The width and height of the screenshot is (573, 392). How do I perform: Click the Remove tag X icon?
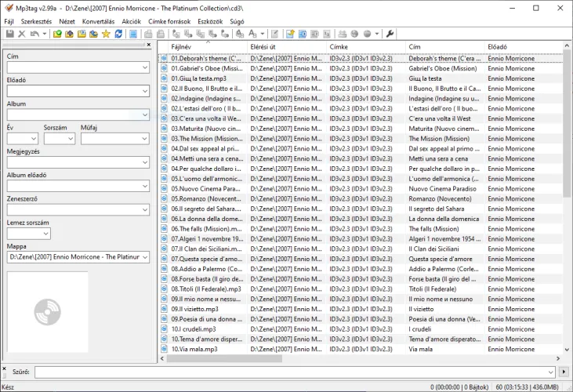(x=22, y=34)
